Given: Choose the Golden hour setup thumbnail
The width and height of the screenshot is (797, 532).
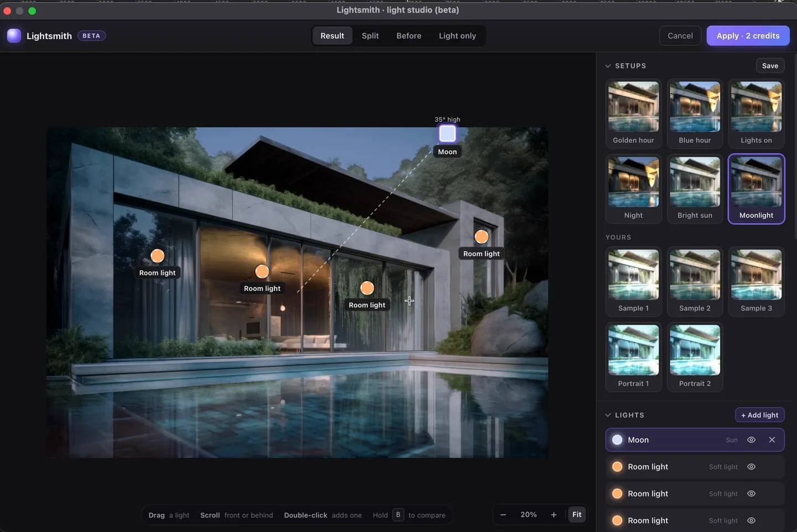Looking at the screenshot, I should (634, 113).
